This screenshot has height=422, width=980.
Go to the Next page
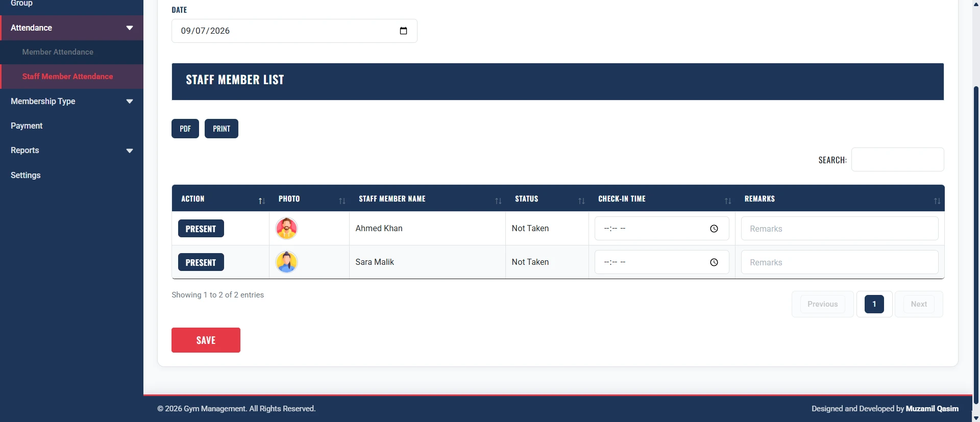pyautogui.click(x=919, y=304)
